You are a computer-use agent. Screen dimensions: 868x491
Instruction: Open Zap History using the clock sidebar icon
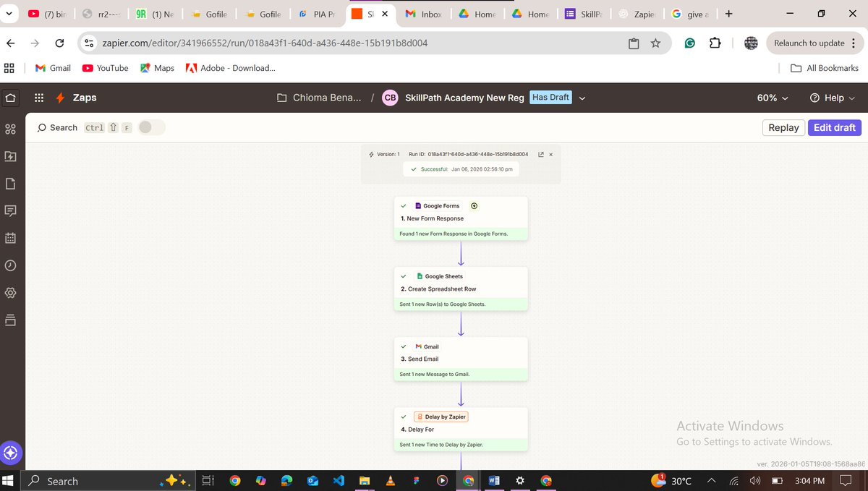point(10,265)
